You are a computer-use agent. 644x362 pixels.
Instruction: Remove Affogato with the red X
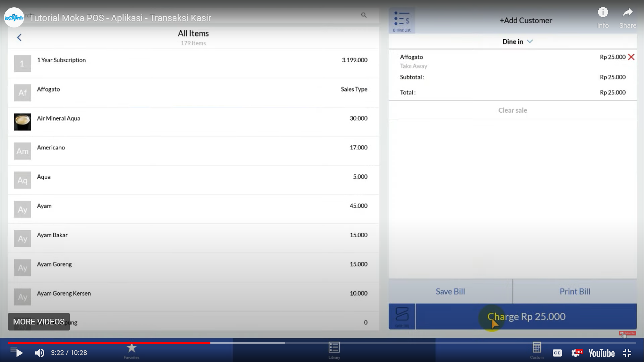(631, 57)
